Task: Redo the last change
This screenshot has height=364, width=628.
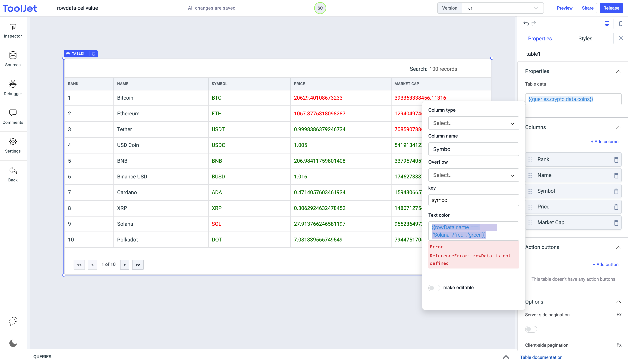Action: pos(533,23)
